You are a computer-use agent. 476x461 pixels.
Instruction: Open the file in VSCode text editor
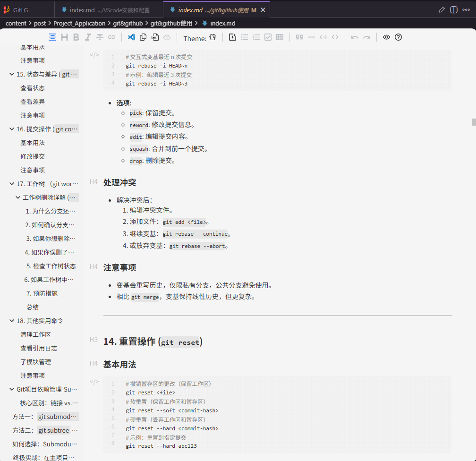point(132,37)
